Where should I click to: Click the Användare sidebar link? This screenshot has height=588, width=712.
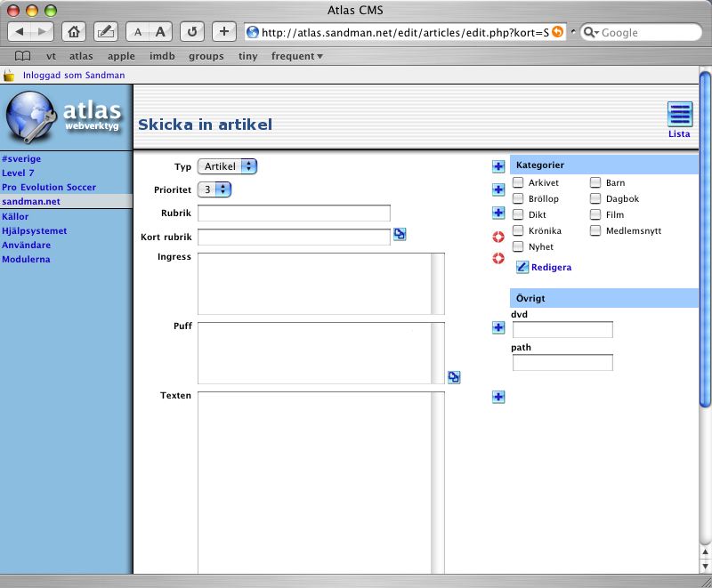(x=27, y=245)
